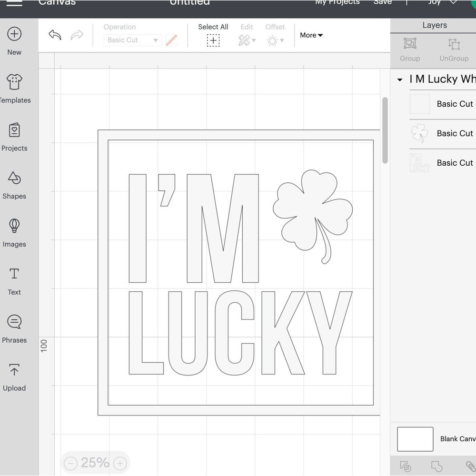
Task: Click the Undo arrow
Action: click(54, 35)
